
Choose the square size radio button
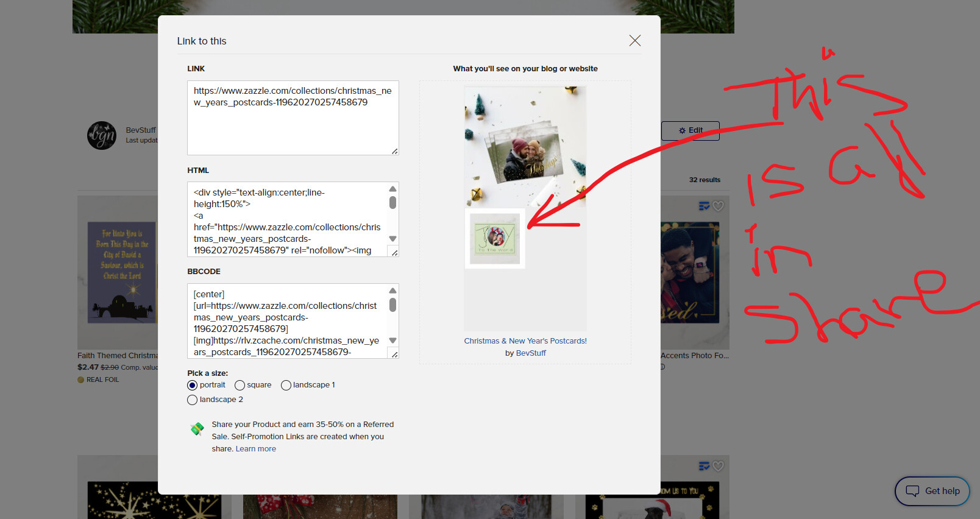240,385
